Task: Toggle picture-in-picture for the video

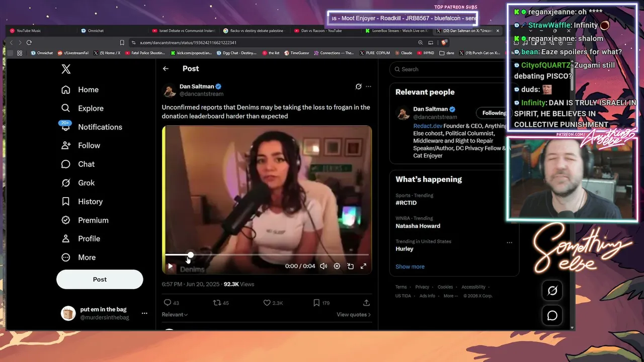Action: [x=350, y=266]
